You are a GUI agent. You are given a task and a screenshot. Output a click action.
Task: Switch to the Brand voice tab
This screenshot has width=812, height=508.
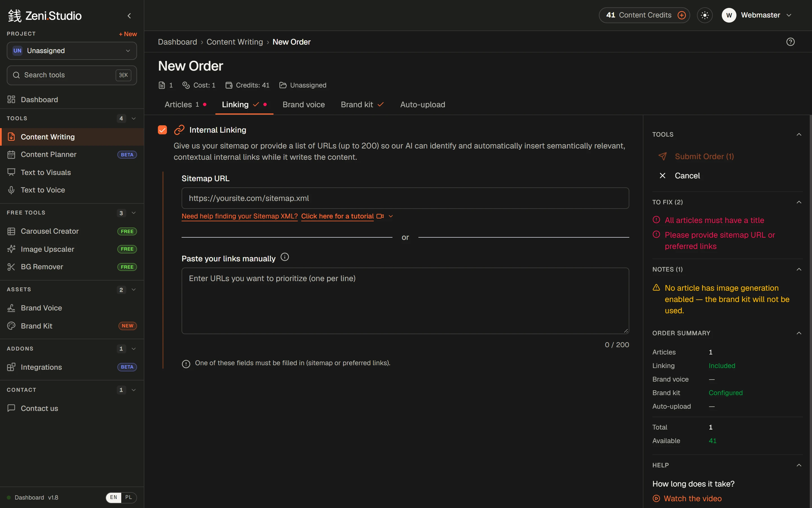304,104
